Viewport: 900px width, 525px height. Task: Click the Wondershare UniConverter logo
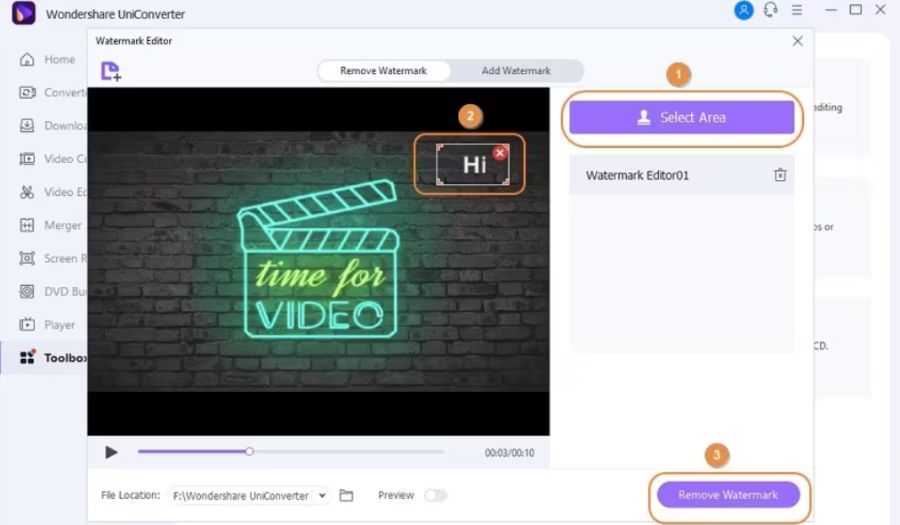tap(24, 13)
